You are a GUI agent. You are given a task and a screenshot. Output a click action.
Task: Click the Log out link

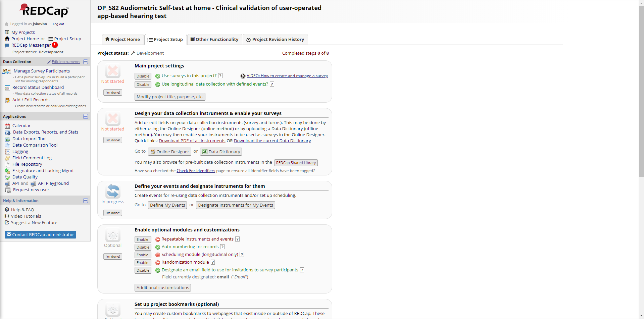coord(58,24)
